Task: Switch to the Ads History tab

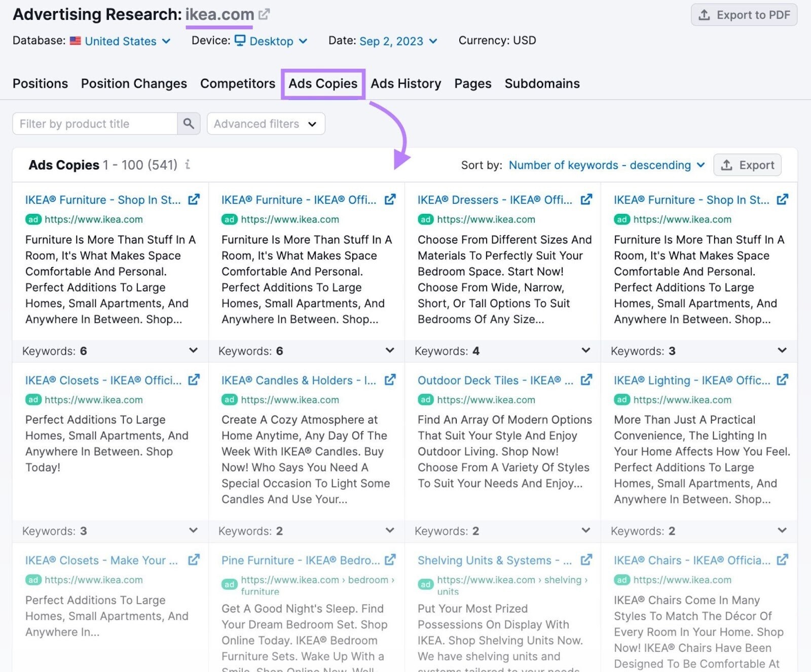Action: pos(405,84)
